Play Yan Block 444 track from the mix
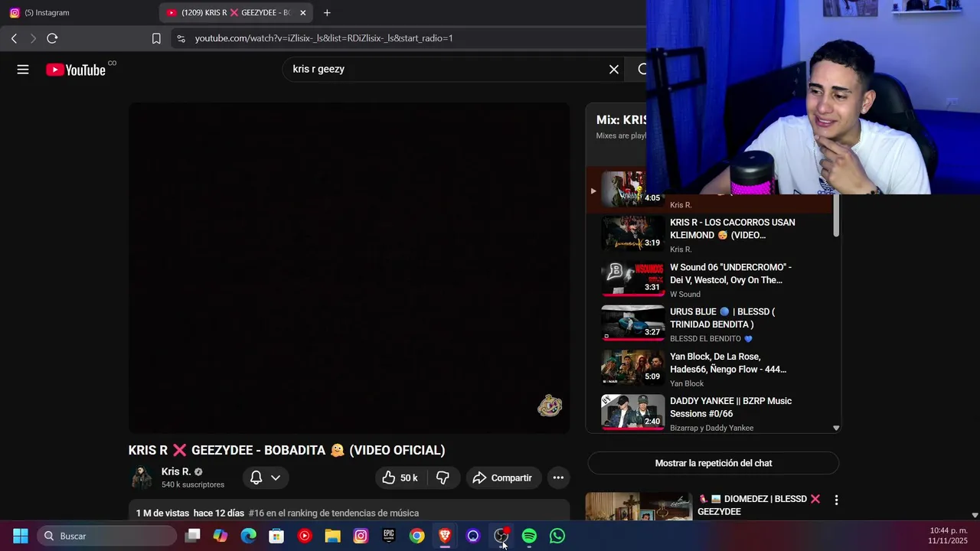This screenshot has height=551, width=980. click(728, 363)
